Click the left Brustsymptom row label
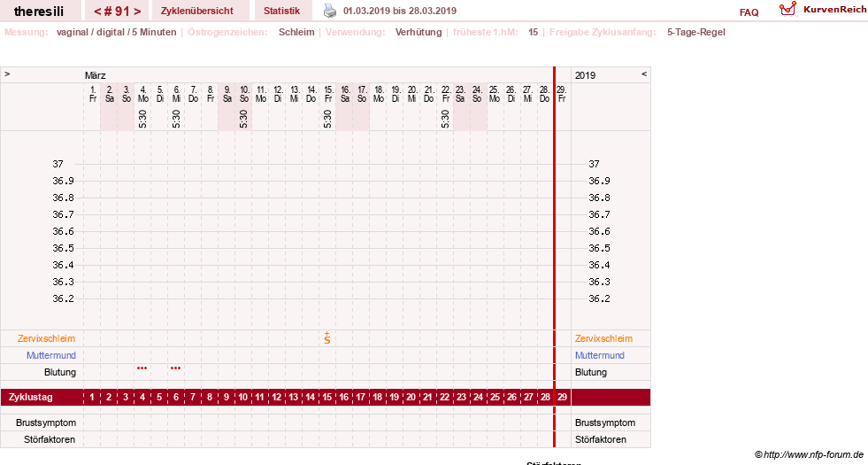This screenshot has width=868, height=465. (46, 422)
